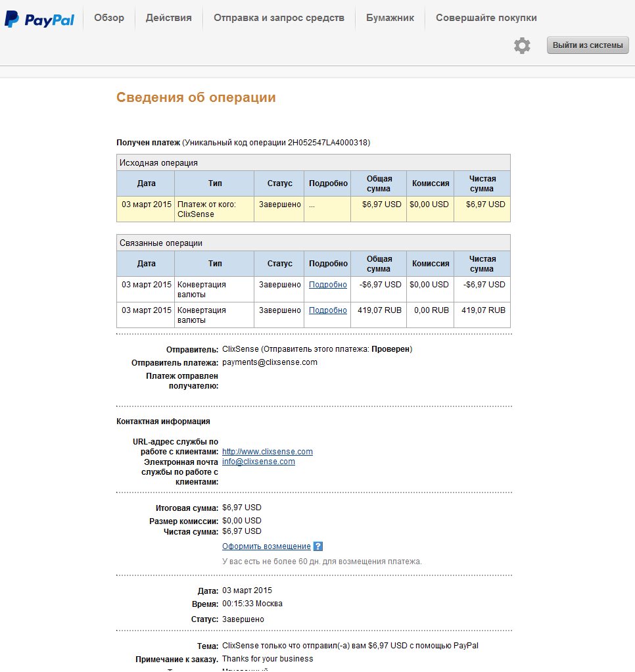Select the transaction code 2H052547LA4000318
Screen dimensions: 635x672
(x=328, y=143)
